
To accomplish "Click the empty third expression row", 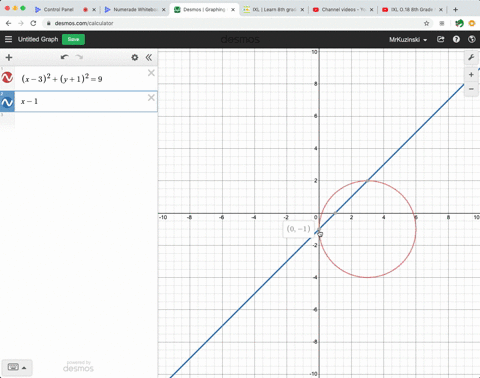I will pyautogui.click(x=79, y=121).
